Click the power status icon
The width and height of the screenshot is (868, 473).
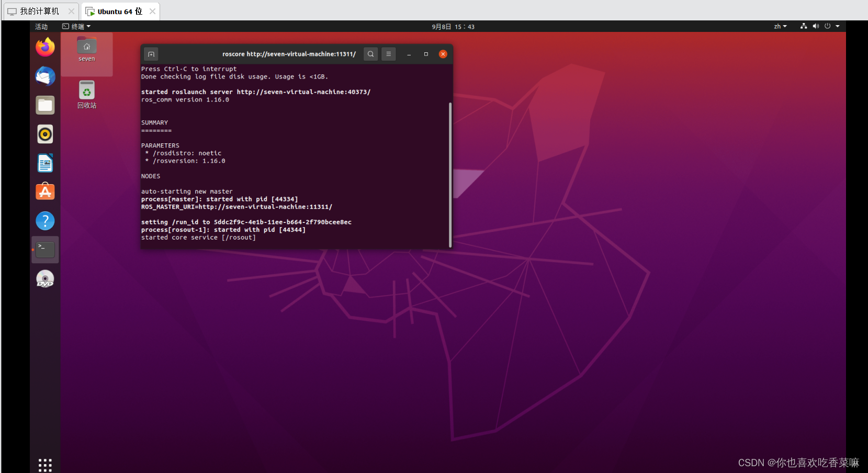point(827,26)
